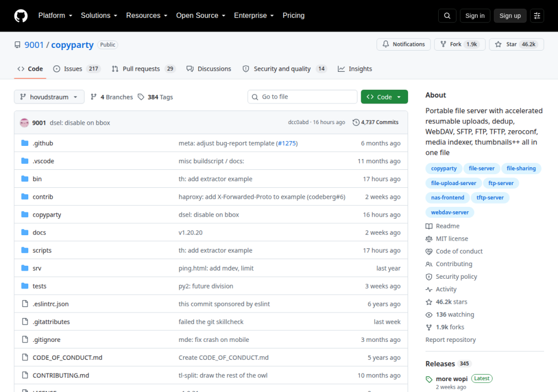Open the CODE_OF_CONDUCT.md file
Screen dimensions: 558x392
coord(68,358)
